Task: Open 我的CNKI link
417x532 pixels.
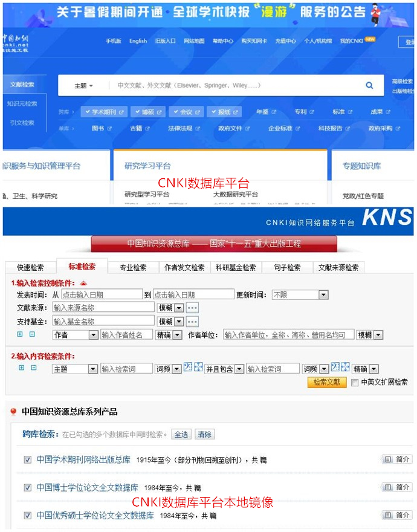Action: tap(352, 41)
